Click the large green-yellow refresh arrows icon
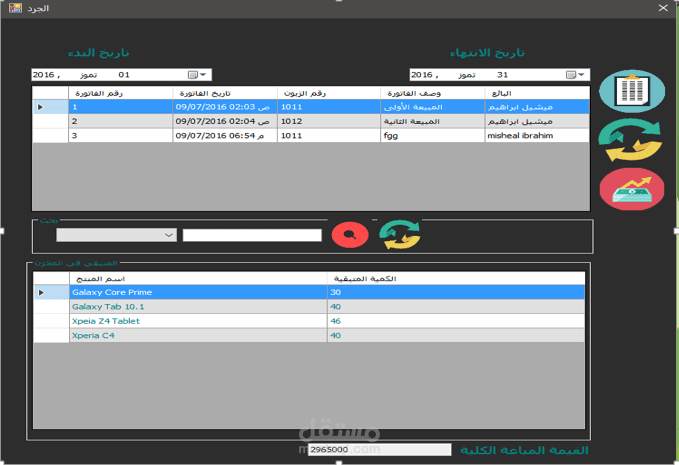Screen dimensions: 679x465 click(x=630, y=140)
